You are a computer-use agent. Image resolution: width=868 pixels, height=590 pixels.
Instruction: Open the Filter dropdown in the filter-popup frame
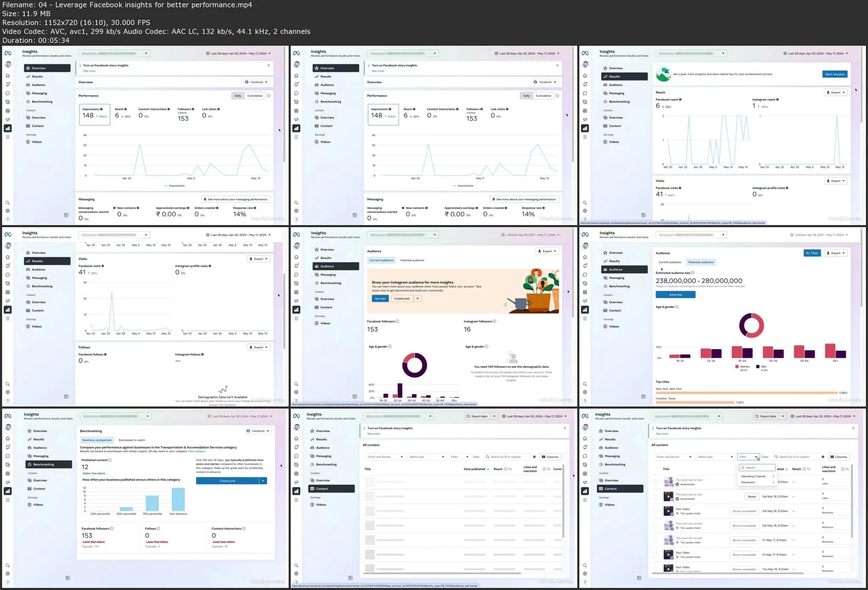tap(748, 457)
